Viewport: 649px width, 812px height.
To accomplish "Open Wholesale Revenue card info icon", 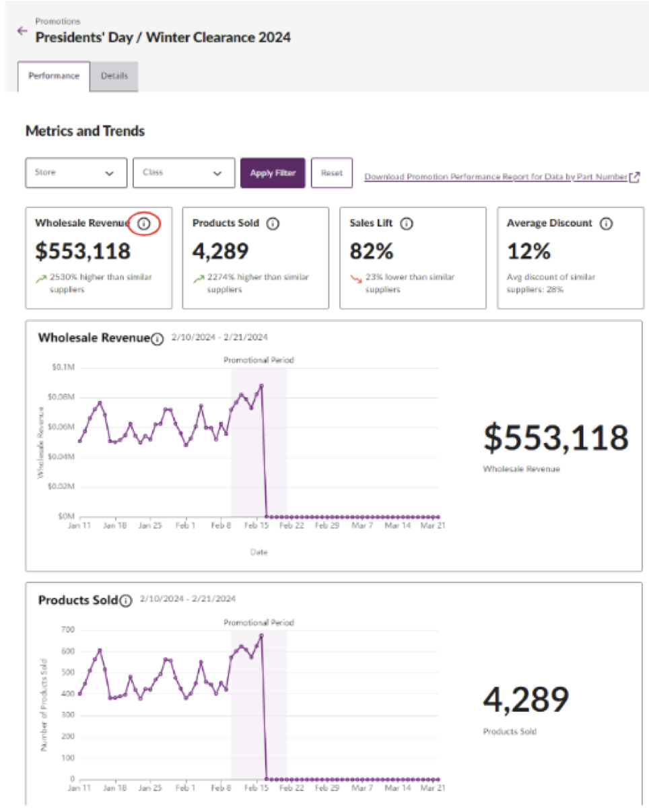I will click(x=143, y=224).
